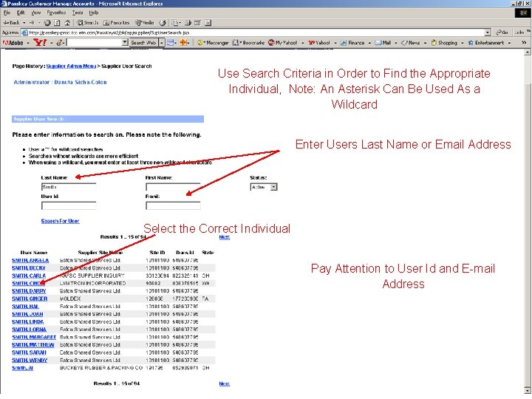Open the Media pane in toolbar
This screenshot has height=399, width=532.
145,23
